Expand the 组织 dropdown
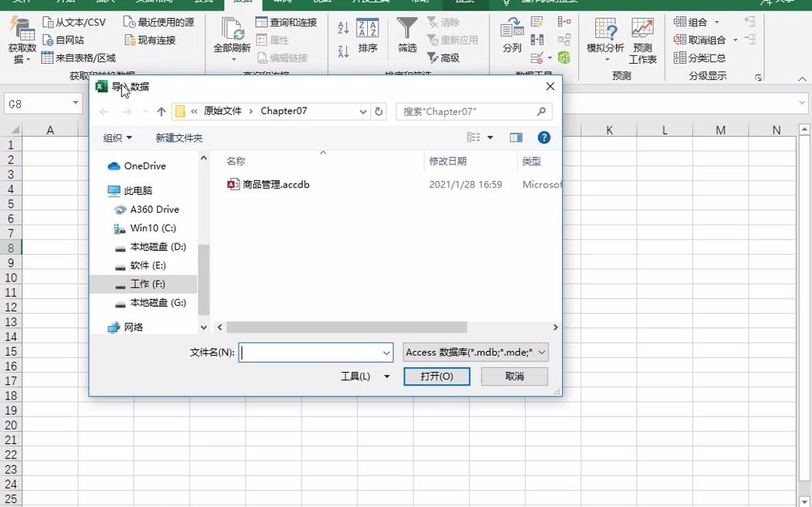 click(116, 137)
